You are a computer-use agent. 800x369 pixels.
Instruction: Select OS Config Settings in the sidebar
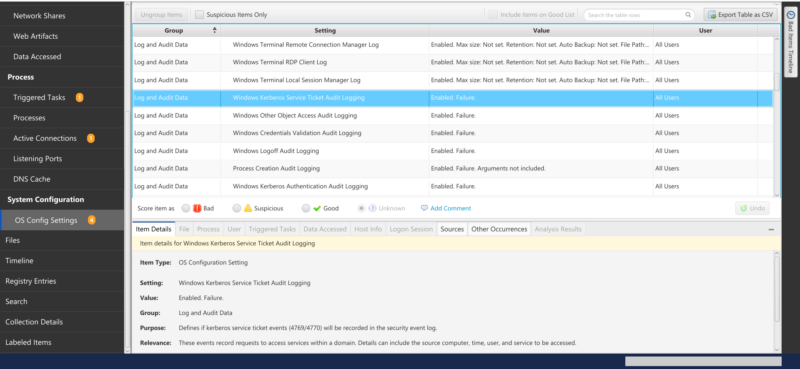[62, 220]
